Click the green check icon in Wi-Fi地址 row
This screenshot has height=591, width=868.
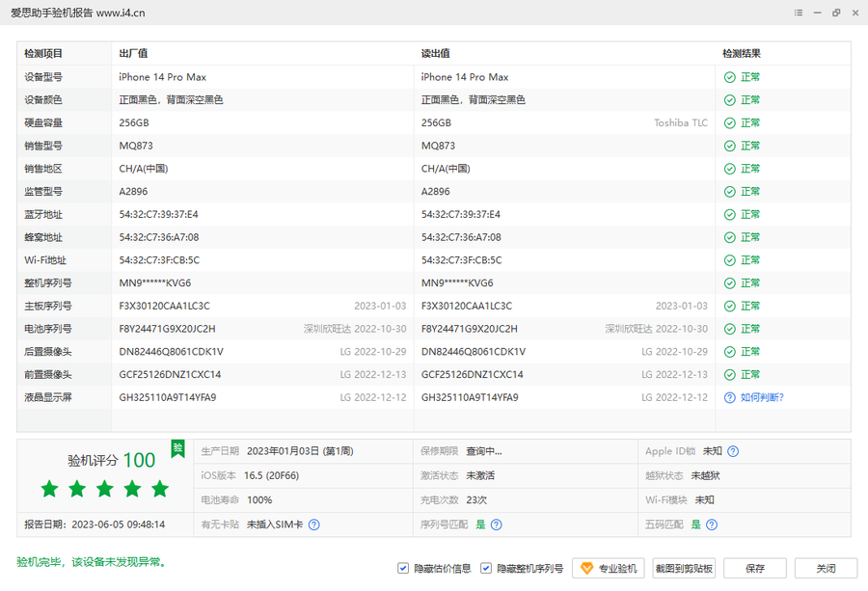click(x=730, y=260)
